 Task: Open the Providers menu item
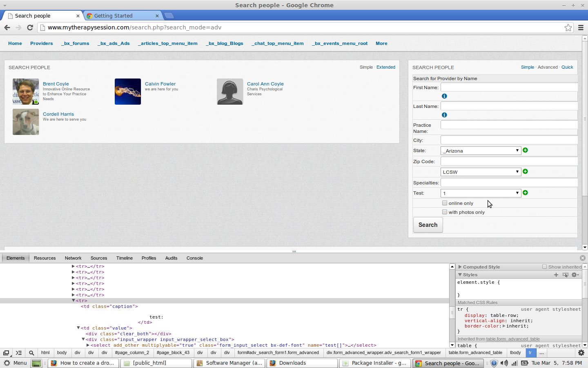pyautogui.click(x=41, y=43)
